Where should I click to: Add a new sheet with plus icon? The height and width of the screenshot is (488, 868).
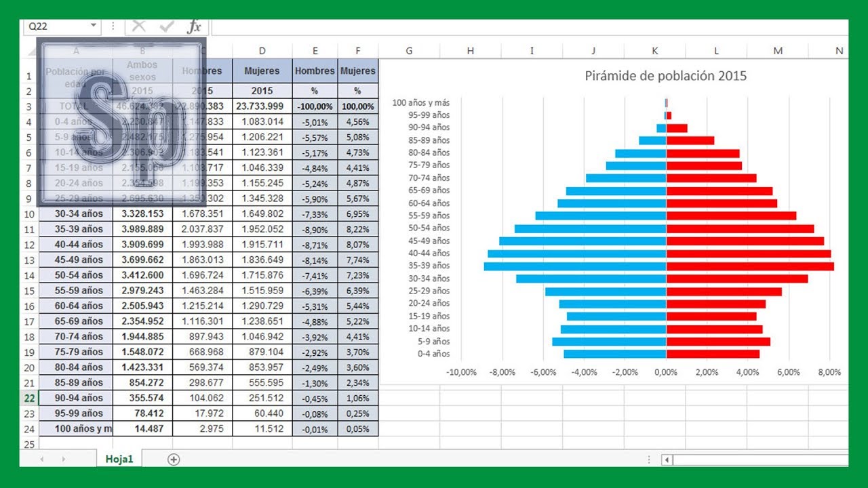[174, 460]
